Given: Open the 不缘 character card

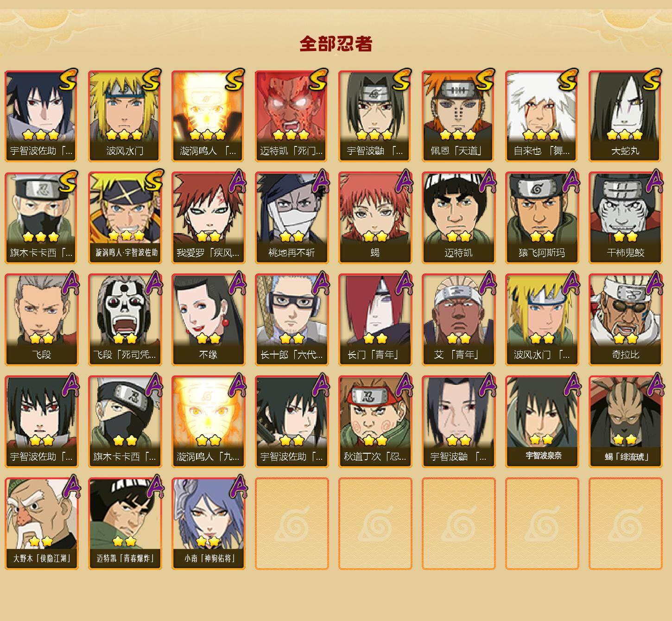Looking at the screenshot, I should pos(208,320).
